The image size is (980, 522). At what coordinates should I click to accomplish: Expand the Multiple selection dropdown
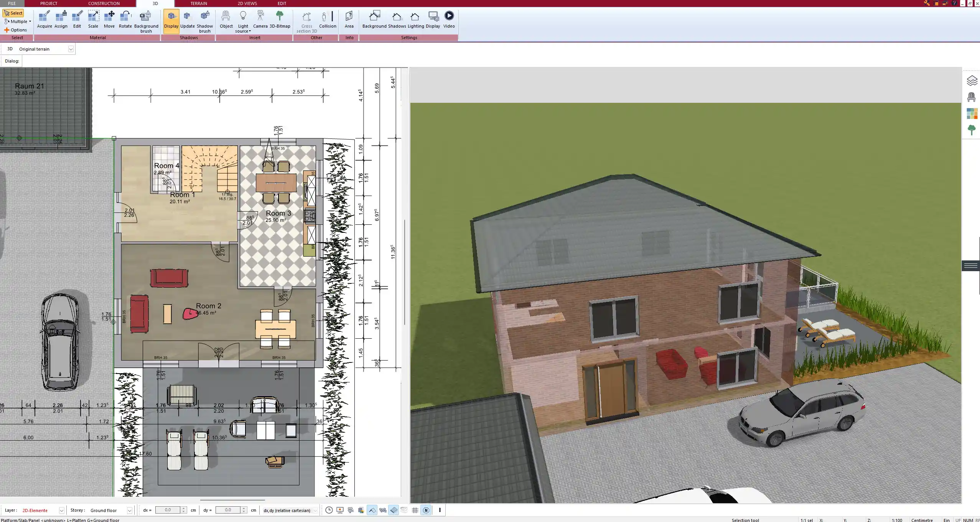pos(18,21)
